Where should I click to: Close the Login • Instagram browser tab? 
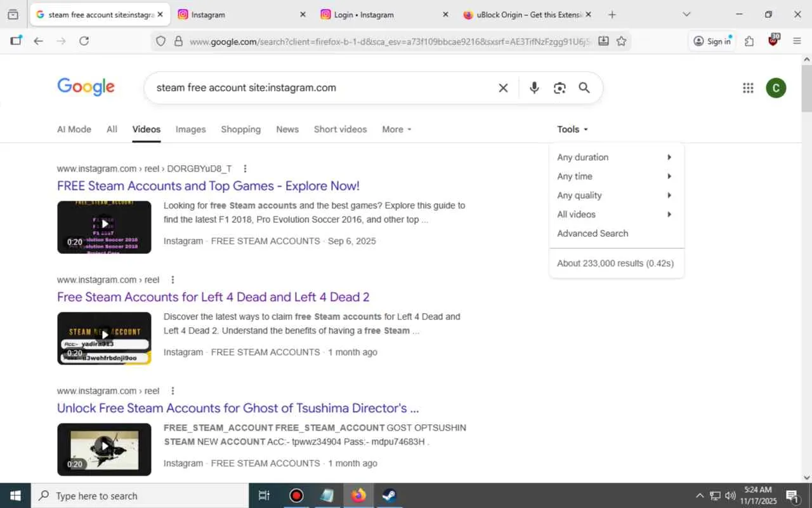445,15
